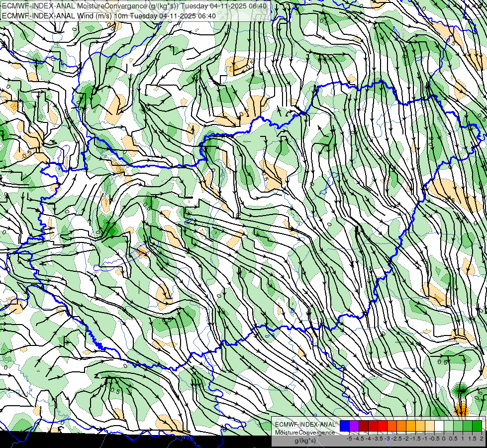Click the 1.5 tick label on legend
This screenshot has width=487, height=448.
[x=472, y=439]
